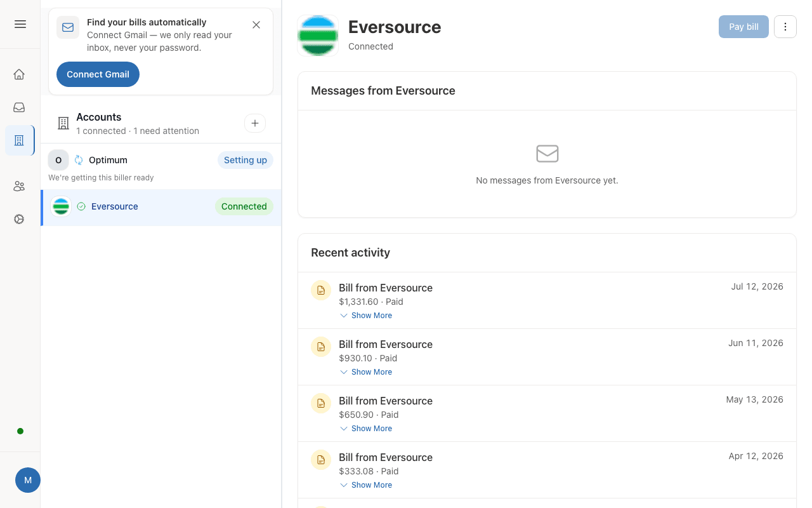Open the Inbox sidebar icon
The image size is (812, 508).
(19, 107)
